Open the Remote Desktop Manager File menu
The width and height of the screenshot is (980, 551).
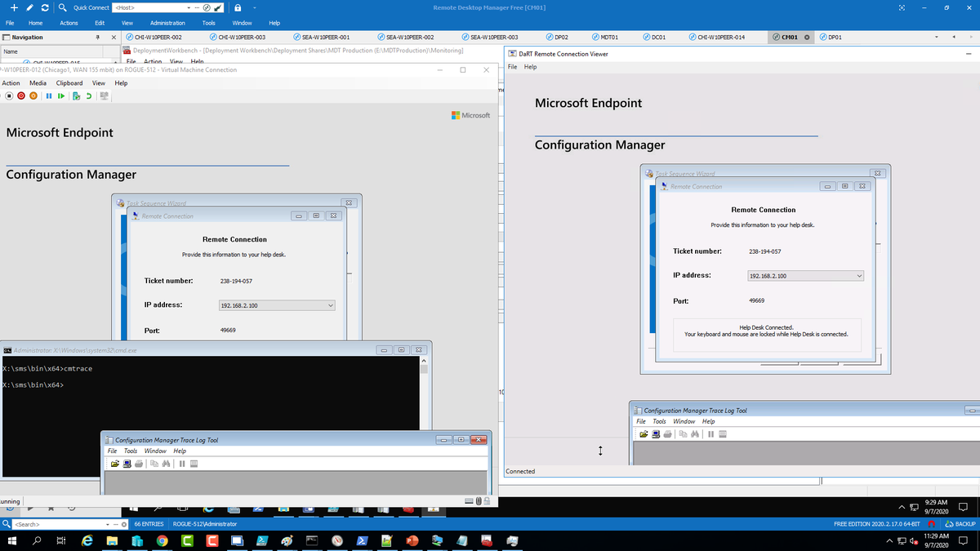[10, 23]
